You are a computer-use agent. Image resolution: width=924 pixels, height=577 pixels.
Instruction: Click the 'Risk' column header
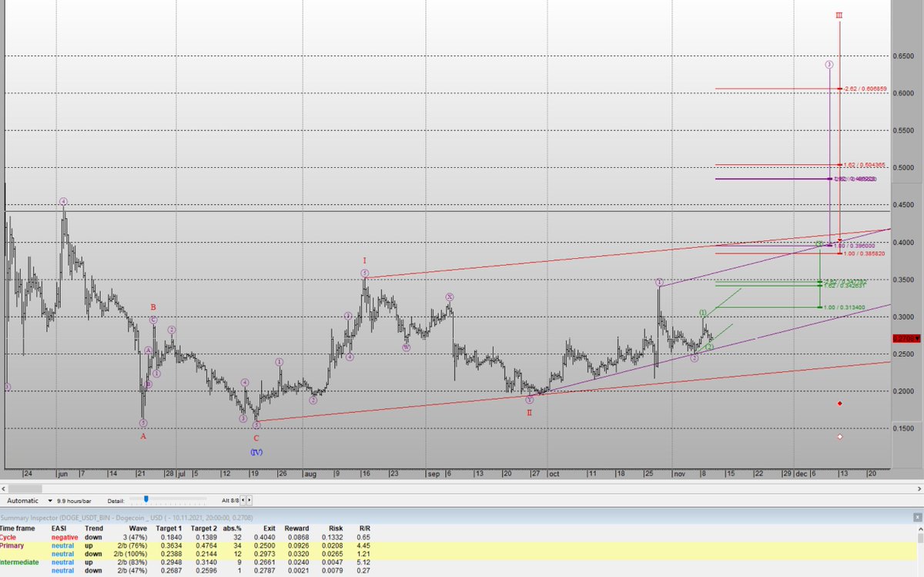336,528
